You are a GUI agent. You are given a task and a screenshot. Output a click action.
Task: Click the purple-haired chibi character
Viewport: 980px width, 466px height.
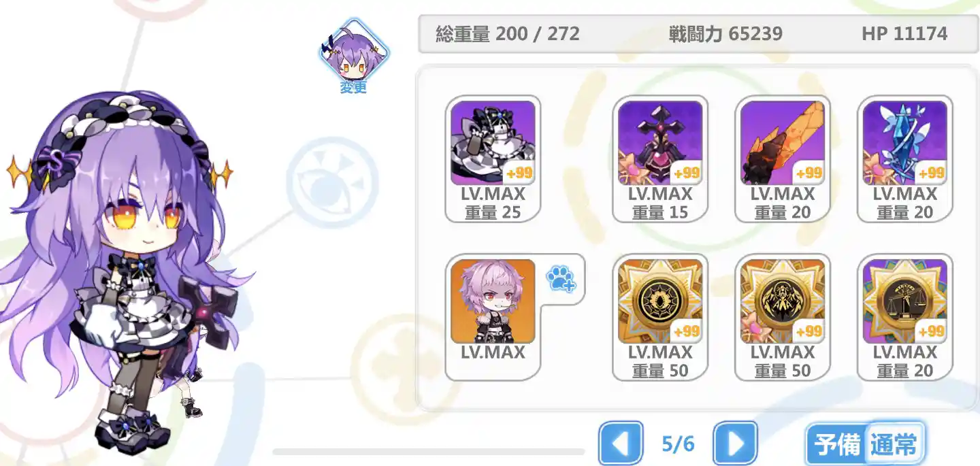122,272
